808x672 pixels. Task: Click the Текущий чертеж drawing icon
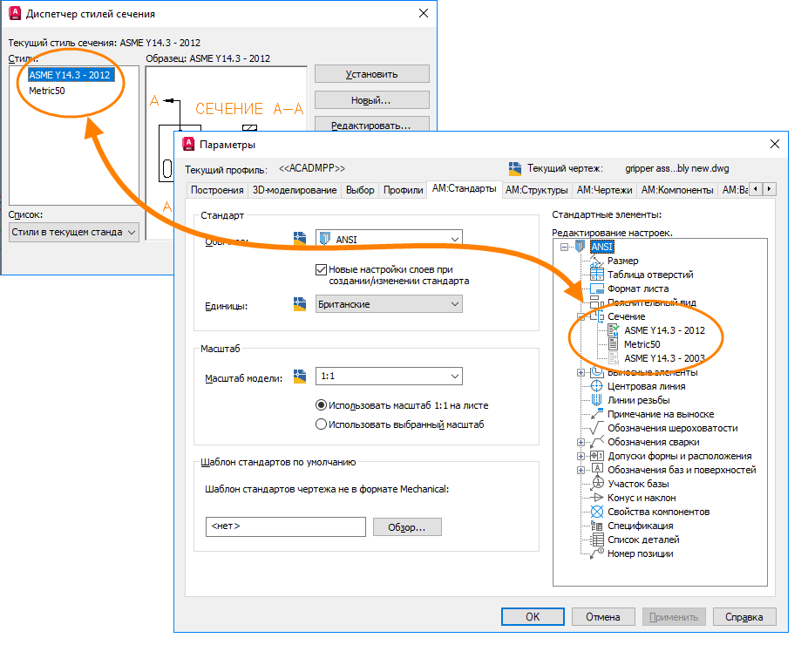click(x=515, y=168)
